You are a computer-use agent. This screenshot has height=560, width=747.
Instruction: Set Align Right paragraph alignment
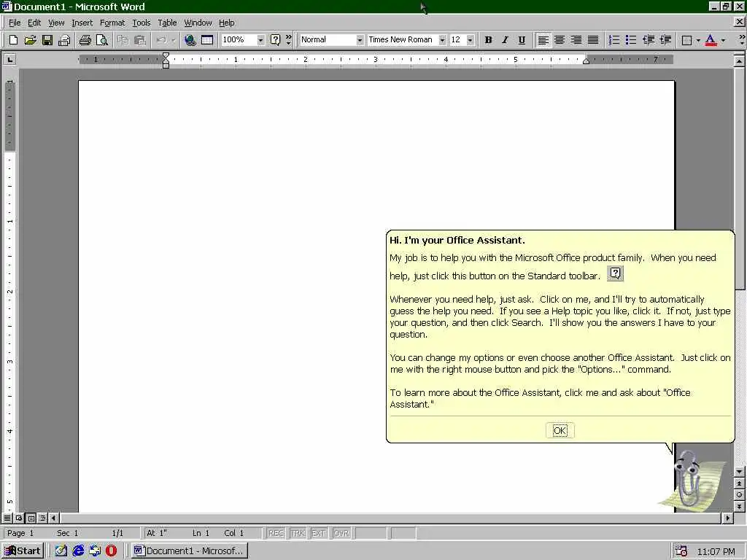pos(576,40)
